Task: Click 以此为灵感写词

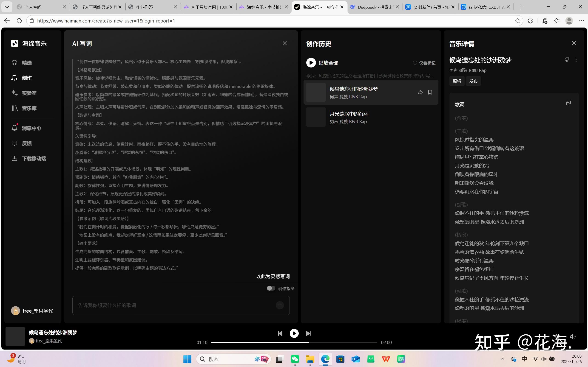Action: [273, 276]
